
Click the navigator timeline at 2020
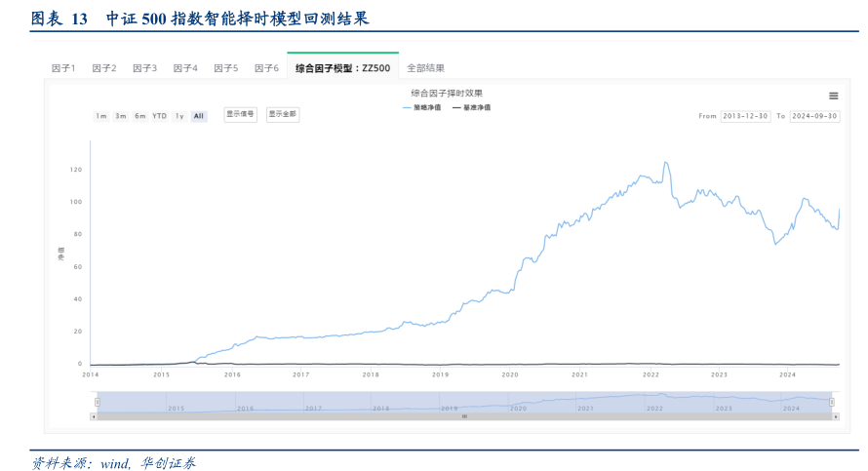[x=517, y=407]
